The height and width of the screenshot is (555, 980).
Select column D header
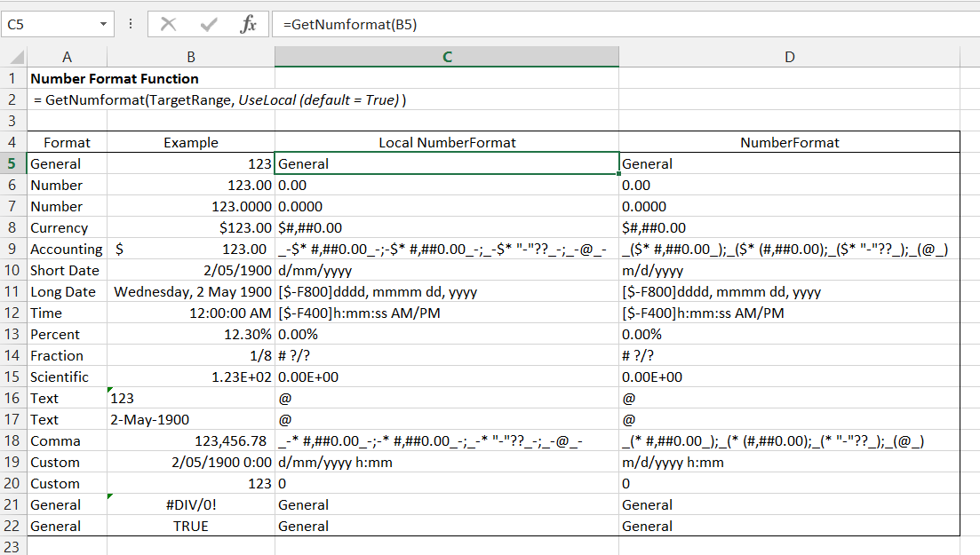pos(790,57)
